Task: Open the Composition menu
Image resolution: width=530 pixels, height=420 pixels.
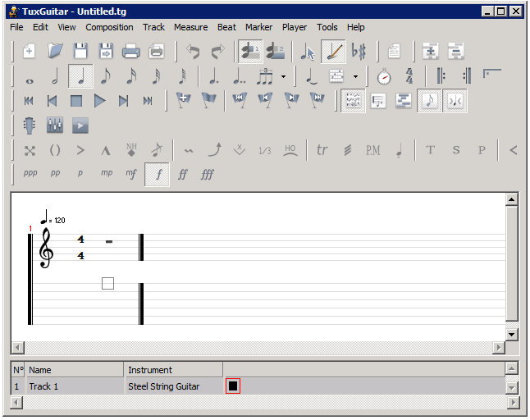Action: [109, 27]
